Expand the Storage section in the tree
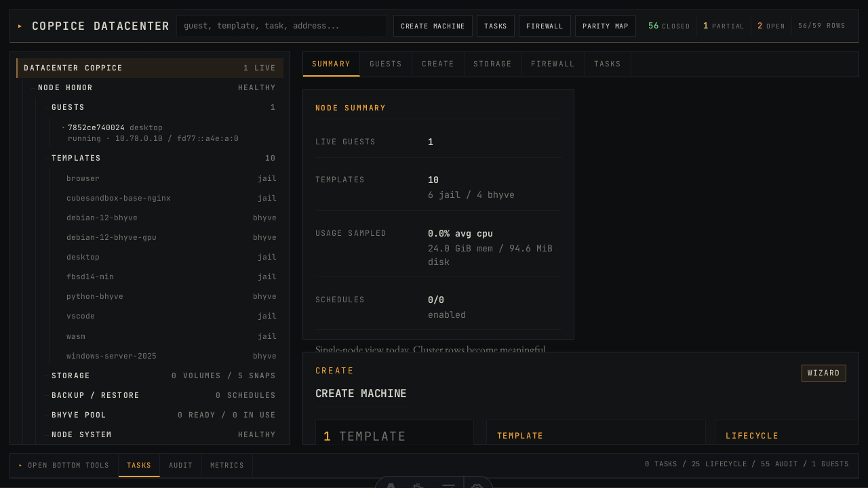Screen dimensions: 868x488 [x=163, y=375]
